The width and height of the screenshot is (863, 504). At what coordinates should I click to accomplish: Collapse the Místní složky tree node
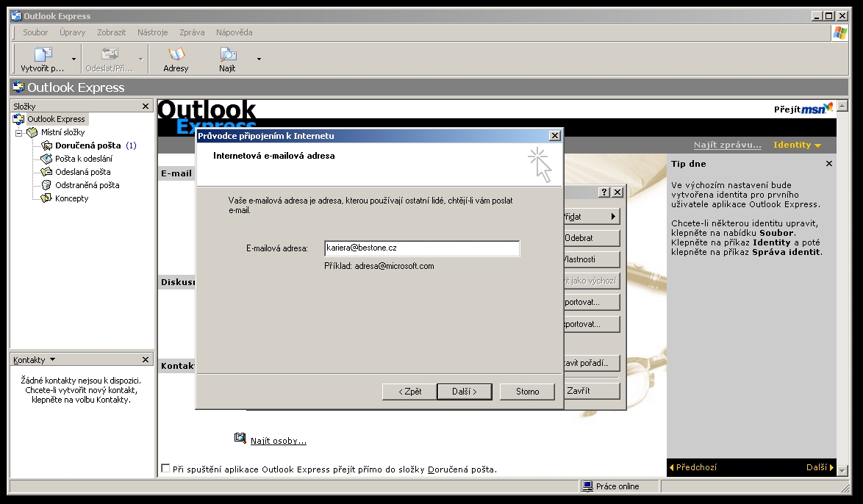[x=18, y=132]
